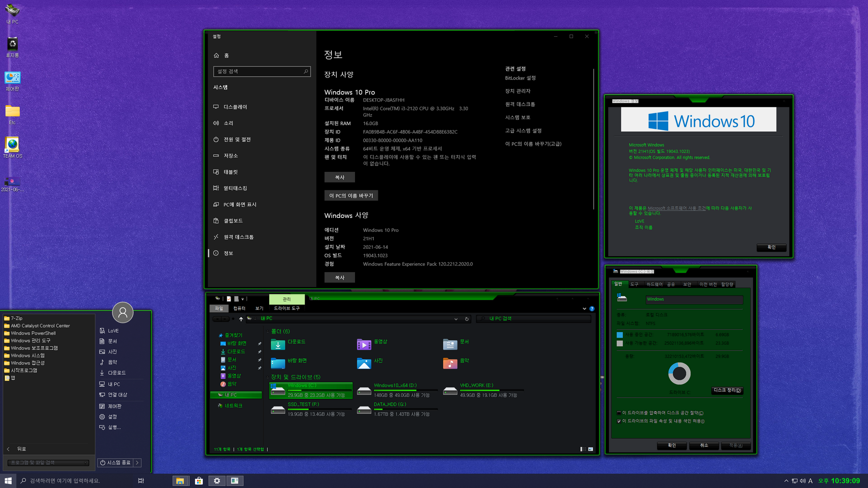
Task: Open the TEAM OS desktop shortcut
Action: (x=12, y=148)
